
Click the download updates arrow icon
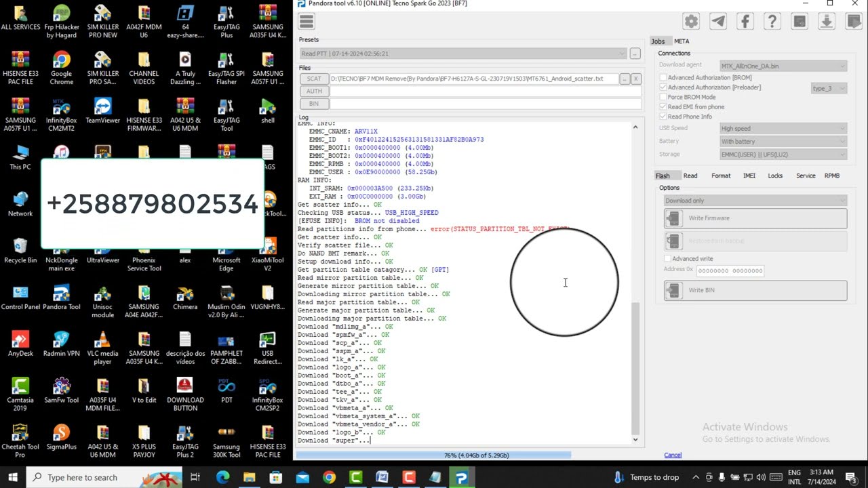point(827,21)
